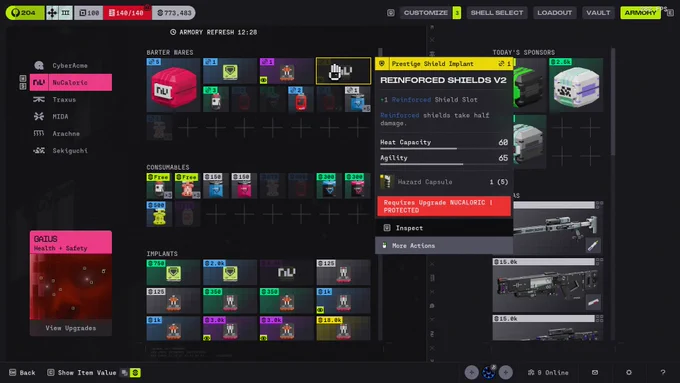Select the barter shield implant costing 1
Screen dimensions: 680x383
(x=230, y=71)
